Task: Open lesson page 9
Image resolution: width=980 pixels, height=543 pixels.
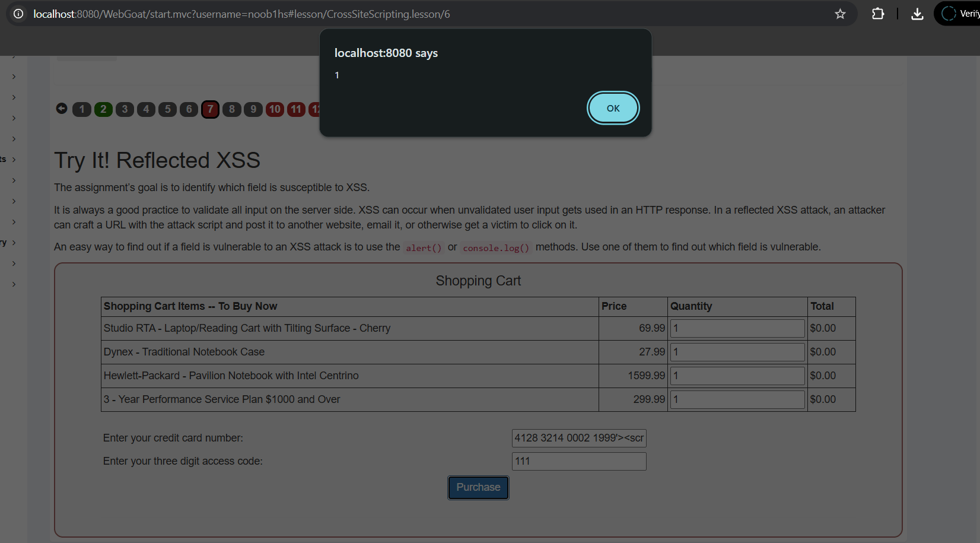Action: coord(253,109)
